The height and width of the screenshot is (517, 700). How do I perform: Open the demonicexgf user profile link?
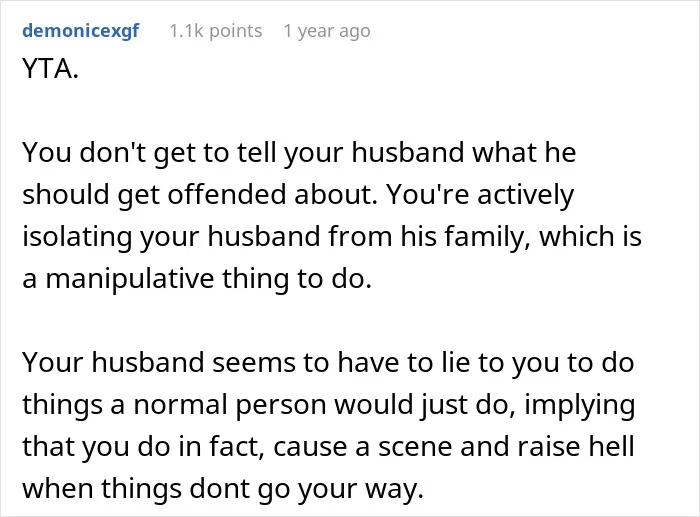[81, 31]
